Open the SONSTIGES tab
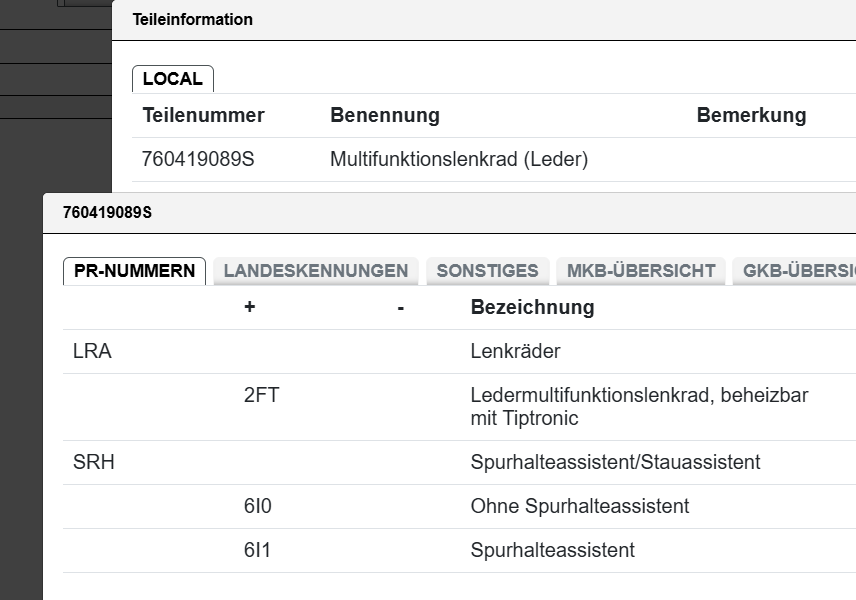The width and height of the screenshot is (856, 600). [x=488, y=271]
